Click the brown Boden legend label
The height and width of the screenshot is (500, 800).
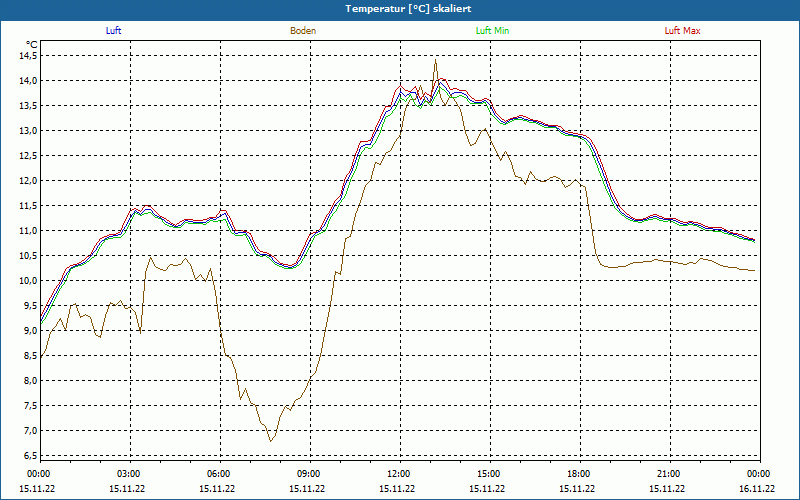303,31
